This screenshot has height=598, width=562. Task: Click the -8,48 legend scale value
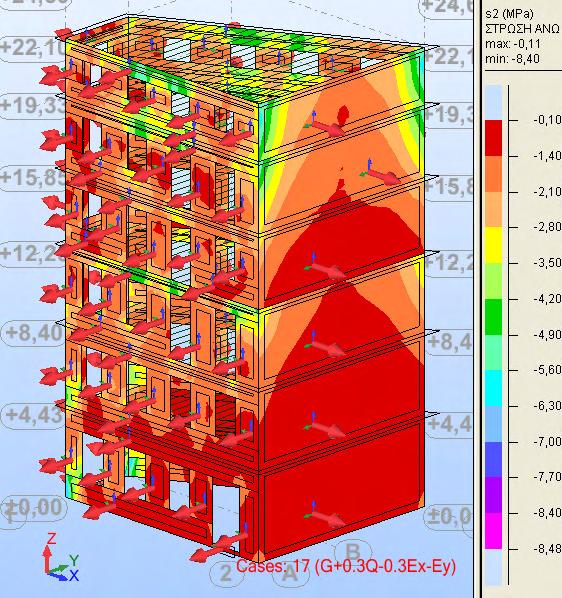pyautogui.click(x=547, y=549)
